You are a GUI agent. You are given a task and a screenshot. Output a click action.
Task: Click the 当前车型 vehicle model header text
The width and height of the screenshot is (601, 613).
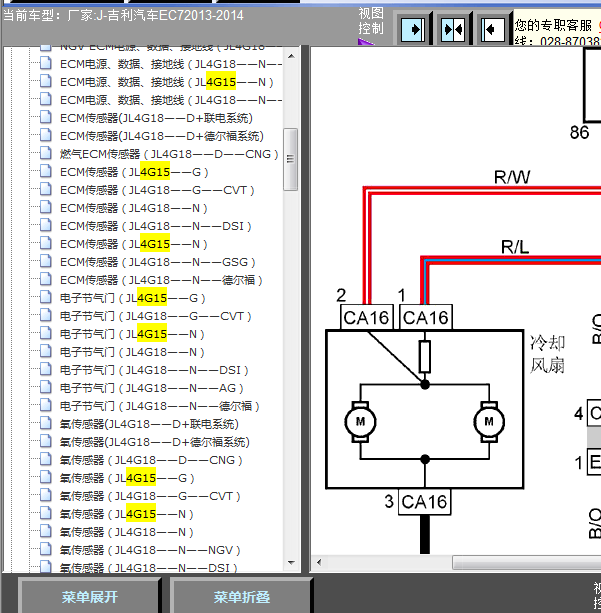pos(123,16)
